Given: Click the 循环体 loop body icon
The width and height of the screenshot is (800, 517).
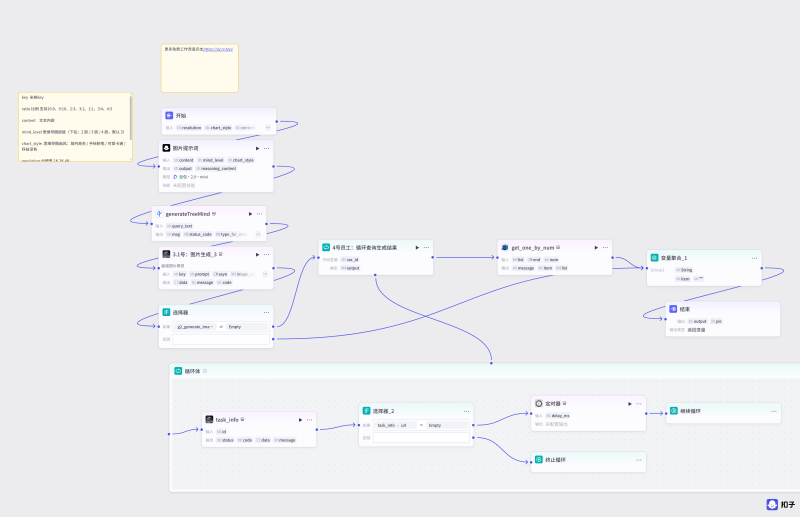Looking at the screenshot, I should click(x=178, y=371).
